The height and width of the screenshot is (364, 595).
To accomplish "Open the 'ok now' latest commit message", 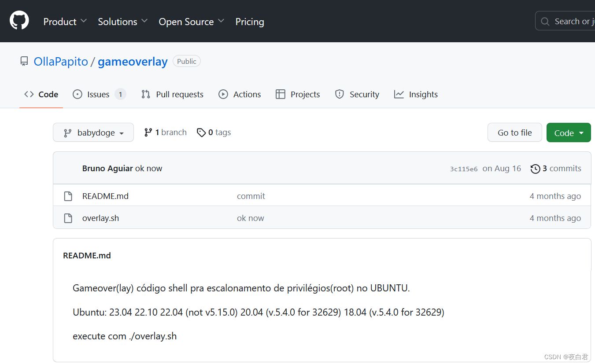I will point(148,169).
